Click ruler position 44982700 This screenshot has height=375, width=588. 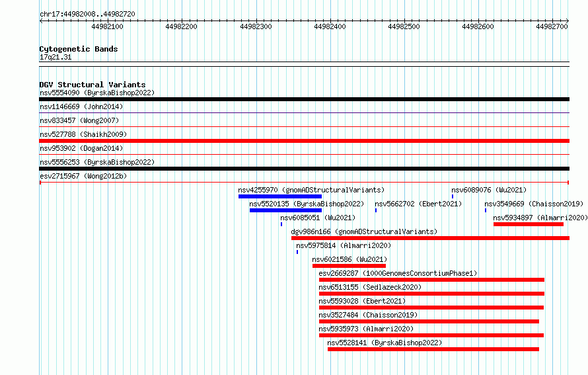pos(552,26)
